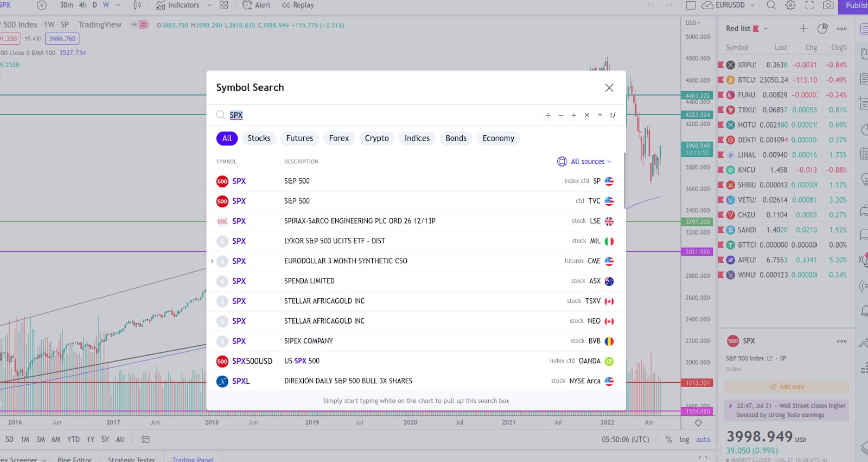Open the indicator templates grid icon
The height and width of the screenshot is (462, 868).
(x=224, y=5)
